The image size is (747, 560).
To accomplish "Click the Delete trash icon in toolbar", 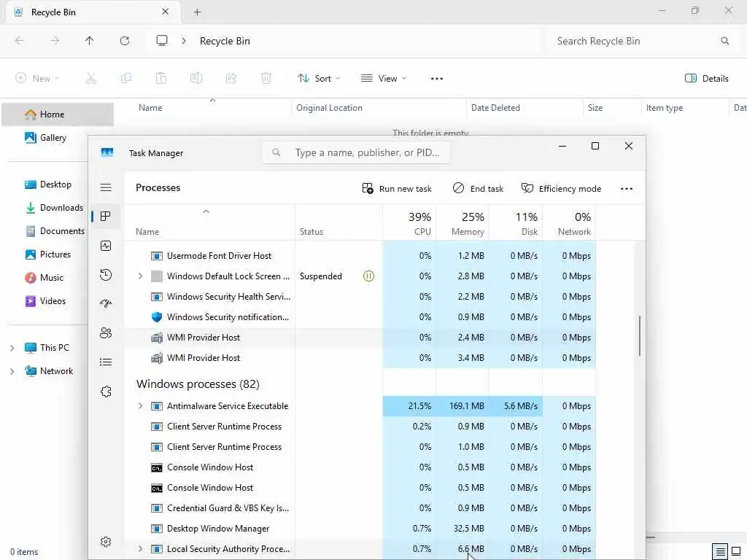I will [x=266, y=79].
